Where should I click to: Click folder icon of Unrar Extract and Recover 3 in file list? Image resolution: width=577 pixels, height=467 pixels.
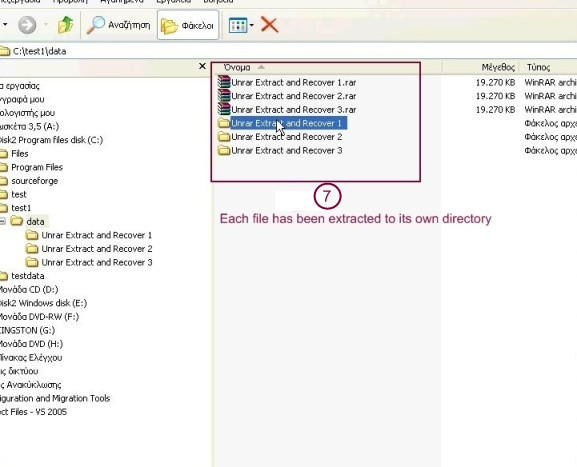(x=224, y=150)
